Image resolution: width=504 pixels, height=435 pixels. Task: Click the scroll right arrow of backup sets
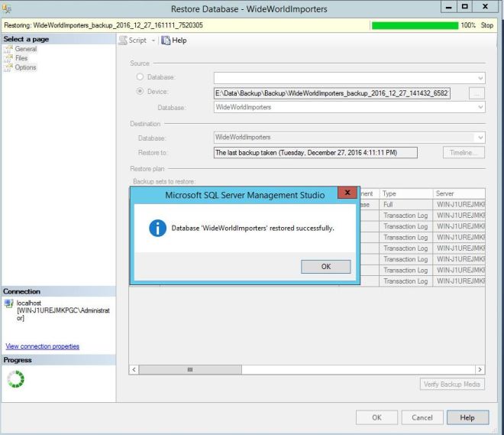[480, 370]
